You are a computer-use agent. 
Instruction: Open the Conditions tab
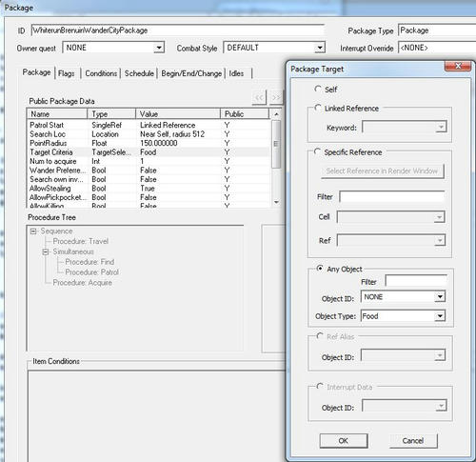[101, 73]
